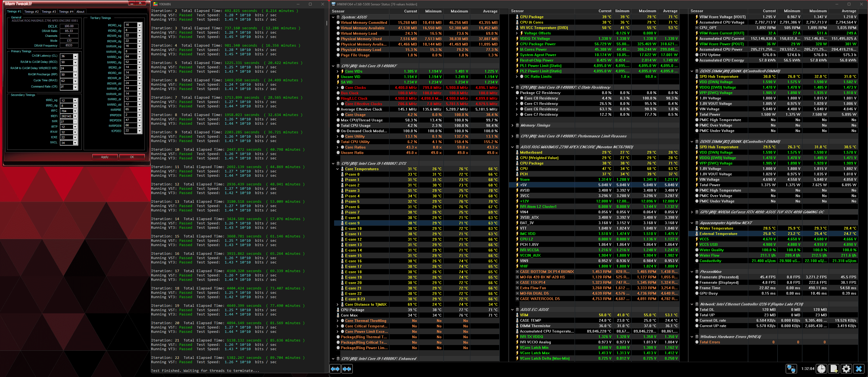Click the bolt icon beside Uncore VID
868x377 pixels.
(x=338, y=76)
